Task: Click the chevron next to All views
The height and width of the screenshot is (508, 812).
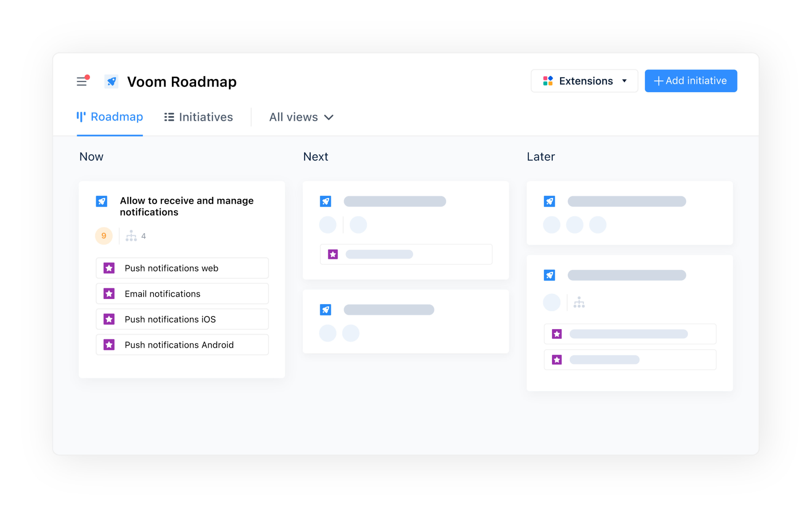Action: [329, 117]
